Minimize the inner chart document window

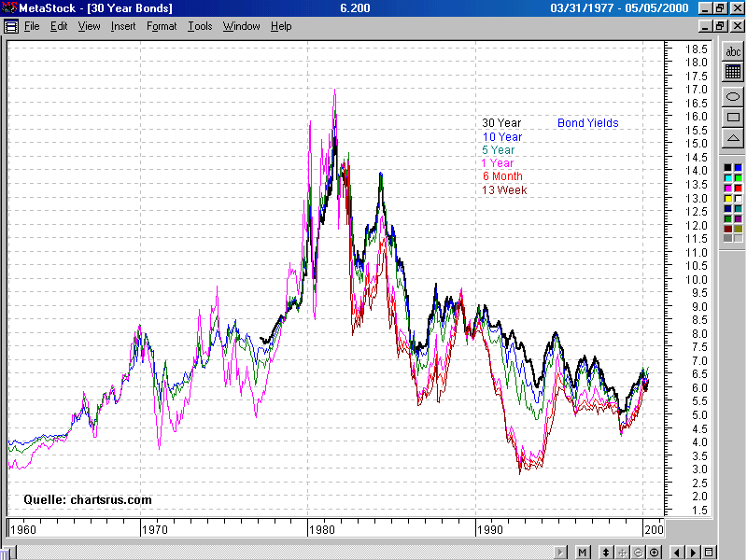pos(706,26)
